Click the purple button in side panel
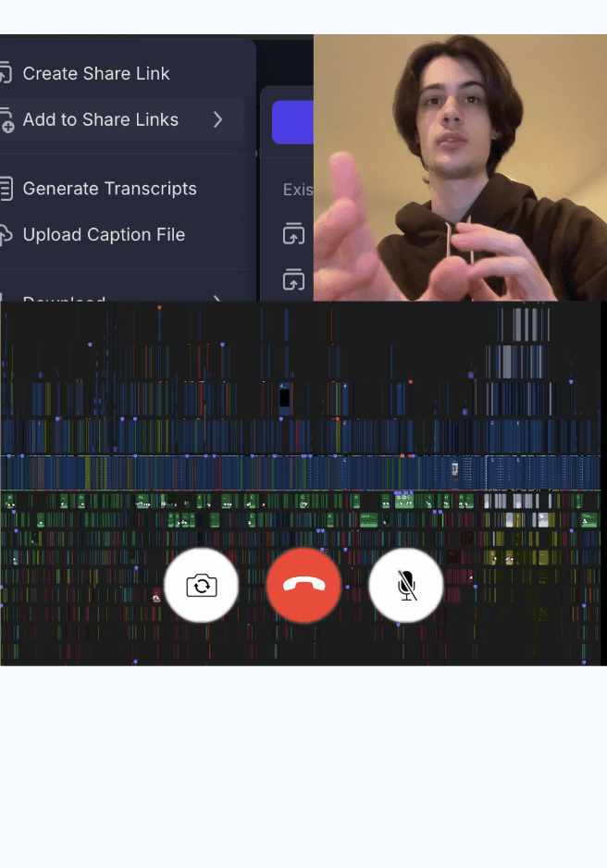607x868 pixels. pyautogui.click(x=292, y=122)
